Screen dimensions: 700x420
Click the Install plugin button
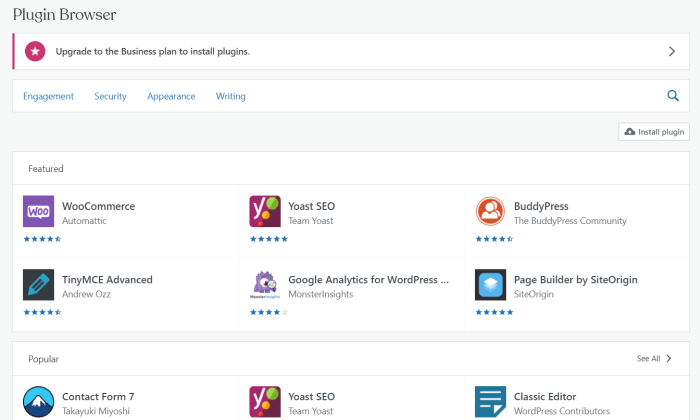point(654,132)
